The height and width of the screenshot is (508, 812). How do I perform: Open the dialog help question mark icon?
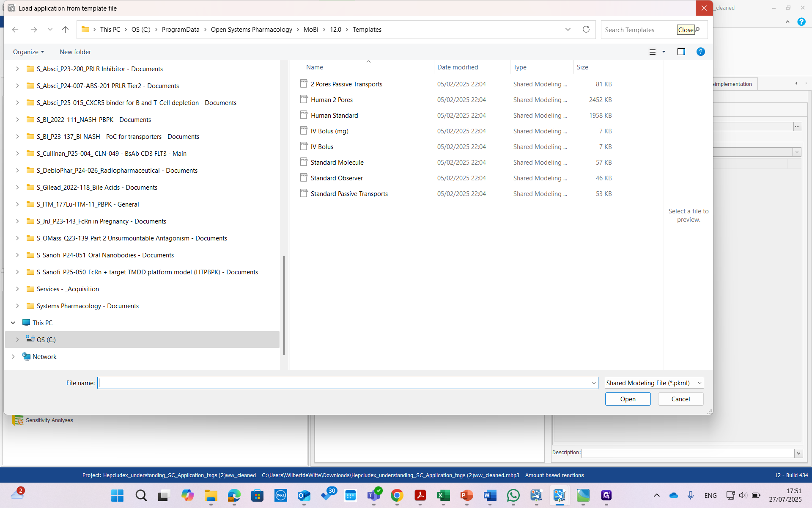click(700, 52)
